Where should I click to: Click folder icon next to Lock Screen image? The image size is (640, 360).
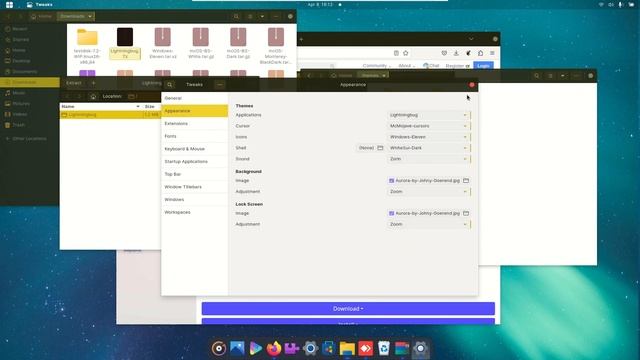(466, 213)
